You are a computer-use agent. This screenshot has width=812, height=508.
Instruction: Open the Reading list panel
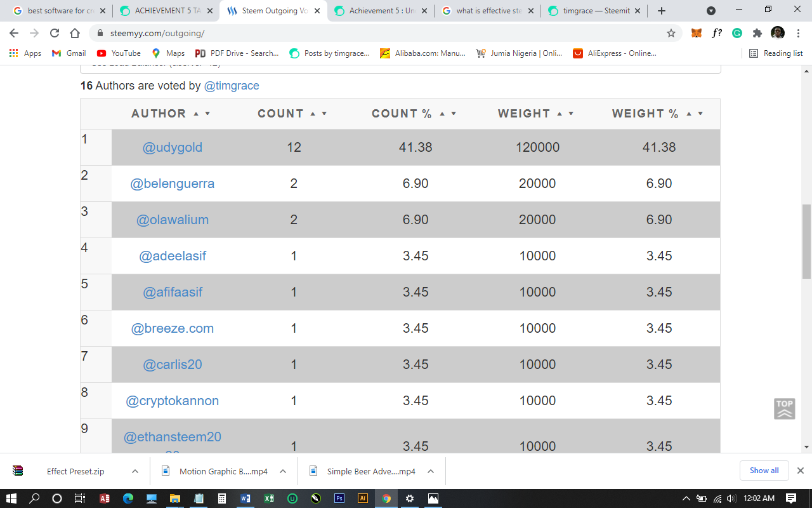(775, 53)
